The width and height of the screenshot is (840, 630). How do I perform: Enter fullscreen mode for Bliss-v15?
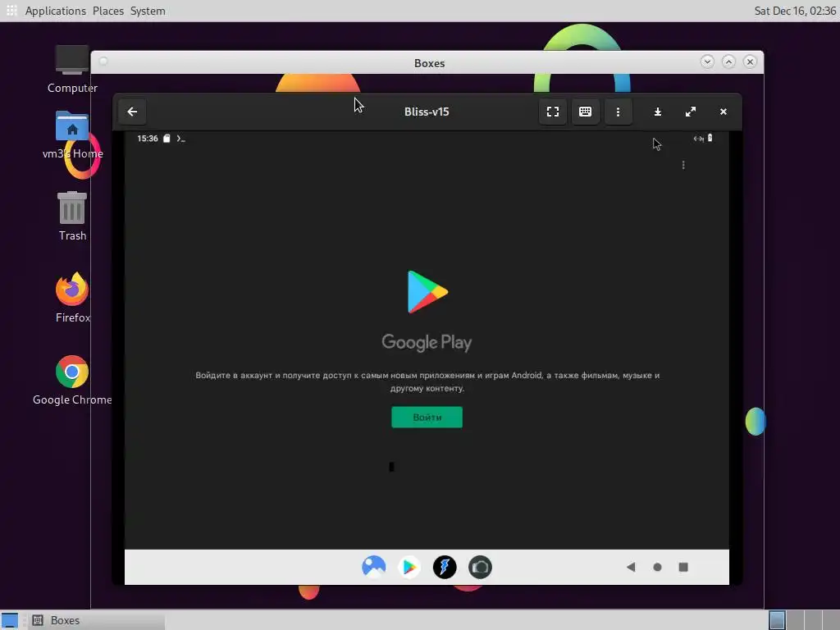click(552, 112)
